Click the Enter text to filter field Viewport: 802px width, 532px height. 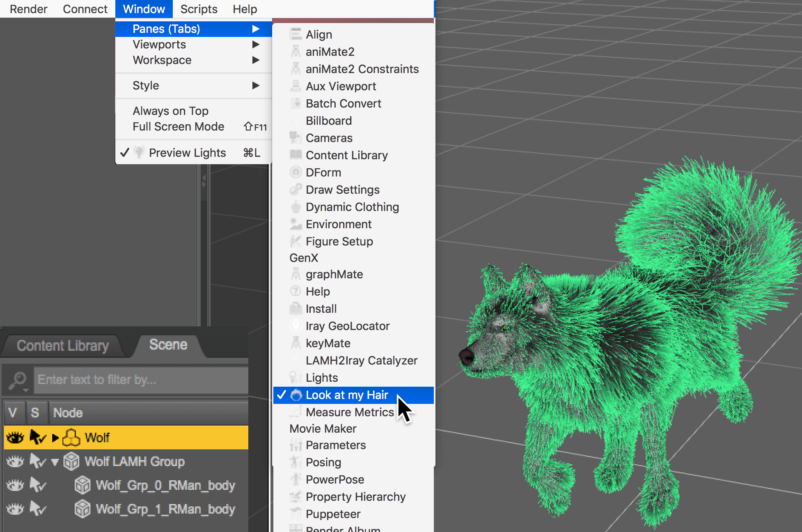140,380
